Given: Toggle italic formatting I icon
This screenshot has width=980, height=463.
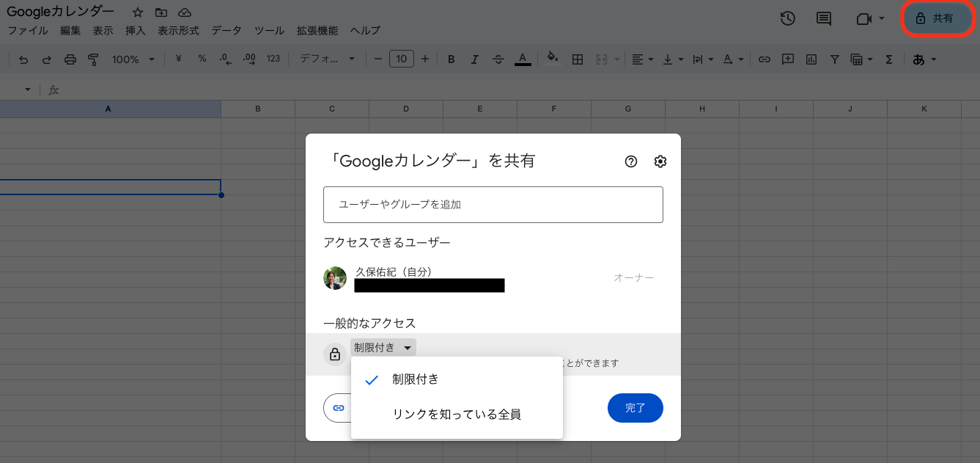Looking at the screenshot, I should coord(475,59).
